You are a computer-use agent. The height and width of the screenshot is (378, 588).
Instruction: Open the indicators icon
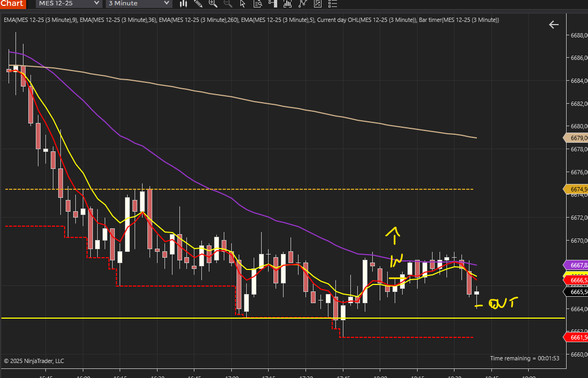click(x=303, y=4)
